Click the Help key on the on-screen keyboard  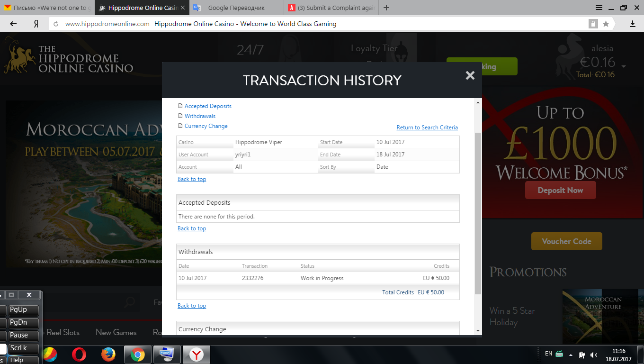24,360
